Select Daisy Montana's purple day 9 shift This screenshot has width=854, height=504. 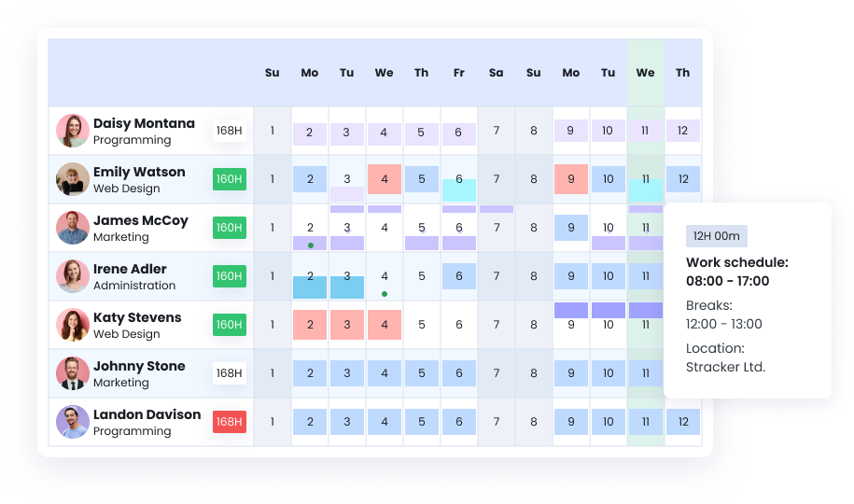[570, 132]
